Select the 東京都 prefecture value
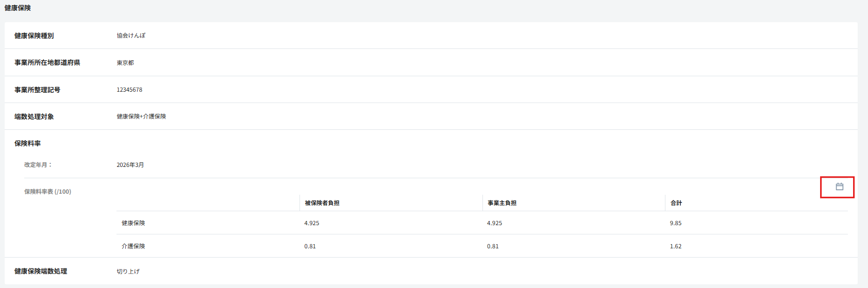The height and width of the screenshot is (288, 868). tap(125, 63)
